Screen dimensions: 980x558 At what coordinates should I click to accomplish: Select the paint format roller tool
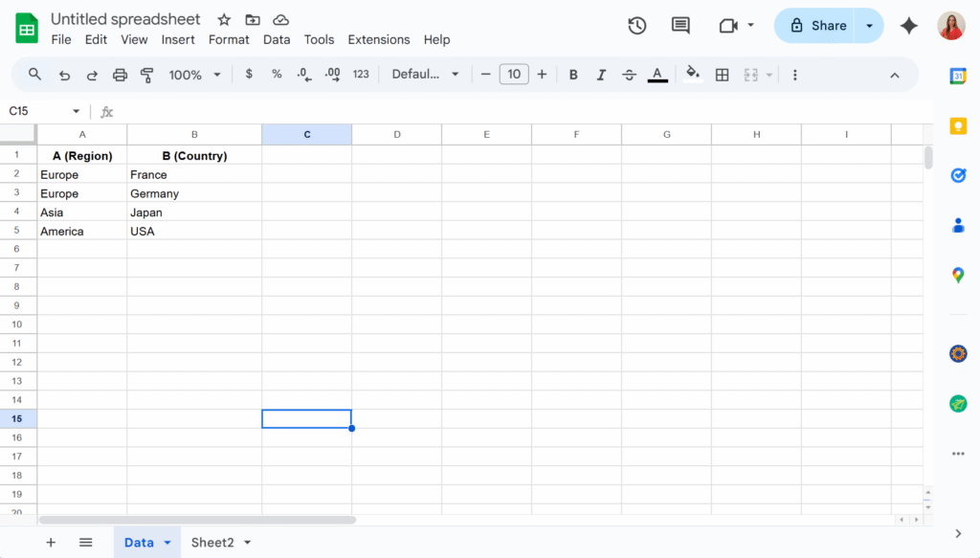(x=147, y=75)
